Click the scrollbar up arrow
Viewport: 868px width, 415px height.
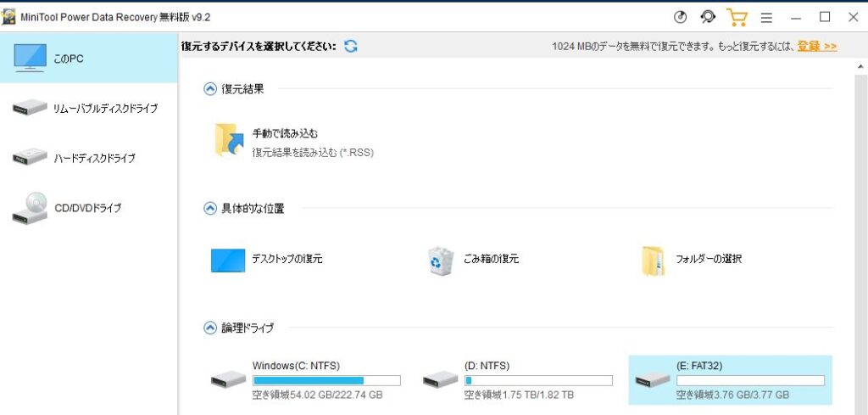pyautogui.click(x=860, y=66)
